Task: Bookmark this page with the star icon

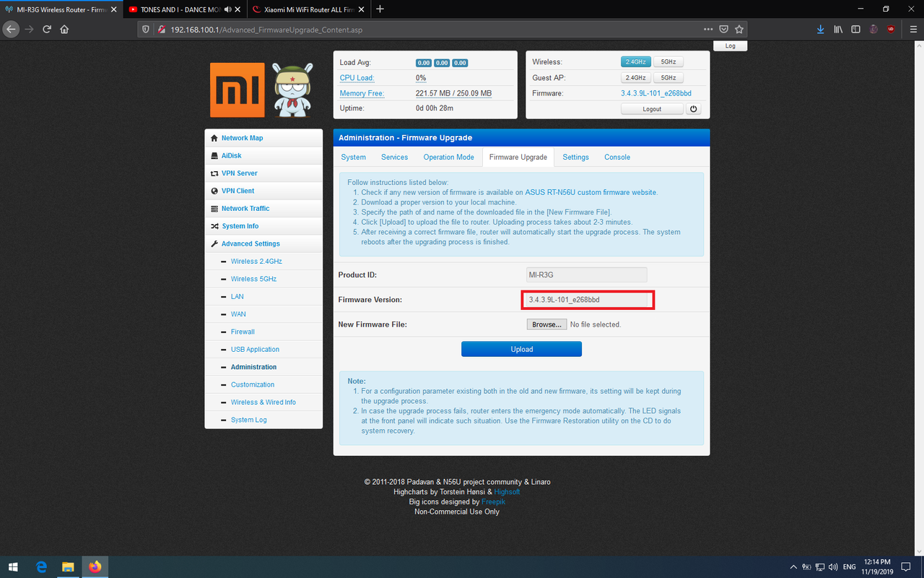Action: pyautogui.click(x=739, y=30)
